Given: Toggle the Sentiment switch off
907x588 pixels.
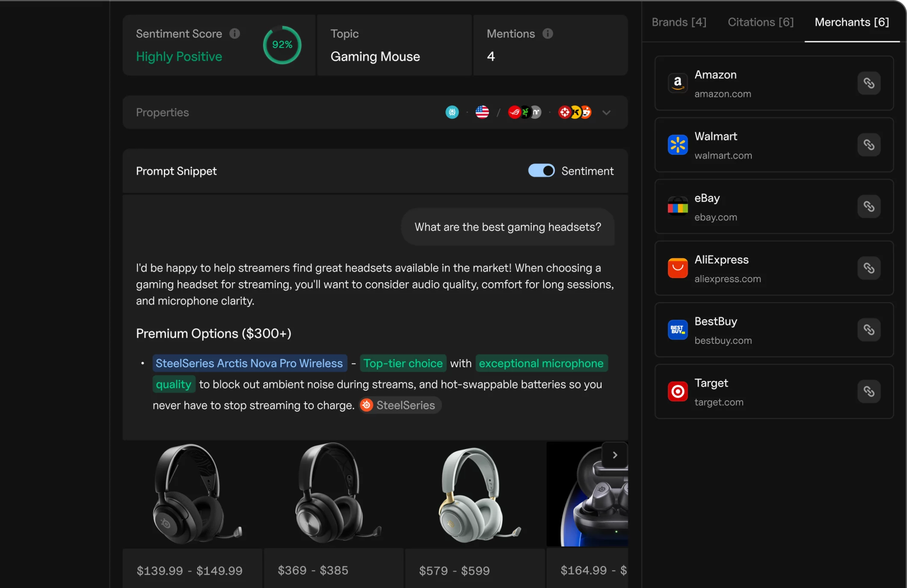Looking at the screenshot, I should [x=541, y=171].
